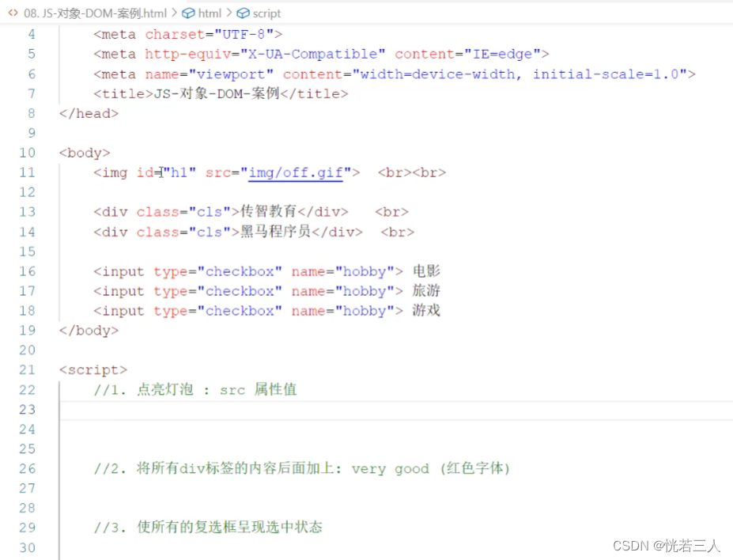Click the div text 黑马程序员
Viewport: 733px width, 560px height.
point(275,232)
